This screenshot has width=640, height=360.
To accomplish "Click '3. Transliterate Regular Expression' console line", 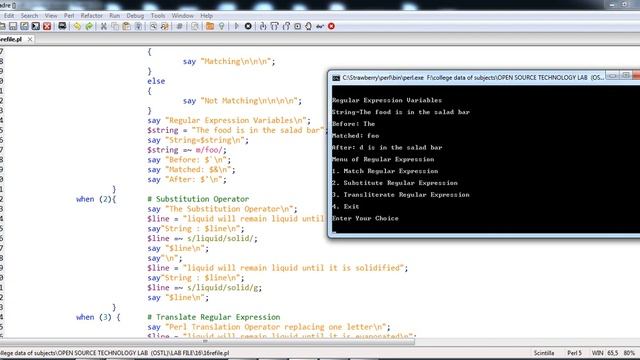I will 401,195.
